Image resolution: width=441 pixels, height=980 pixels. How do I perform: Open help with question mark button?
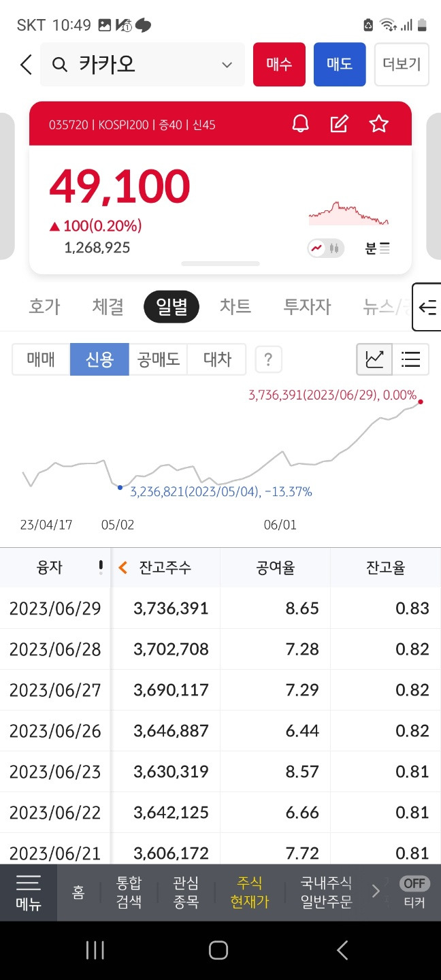coord(268,359)
